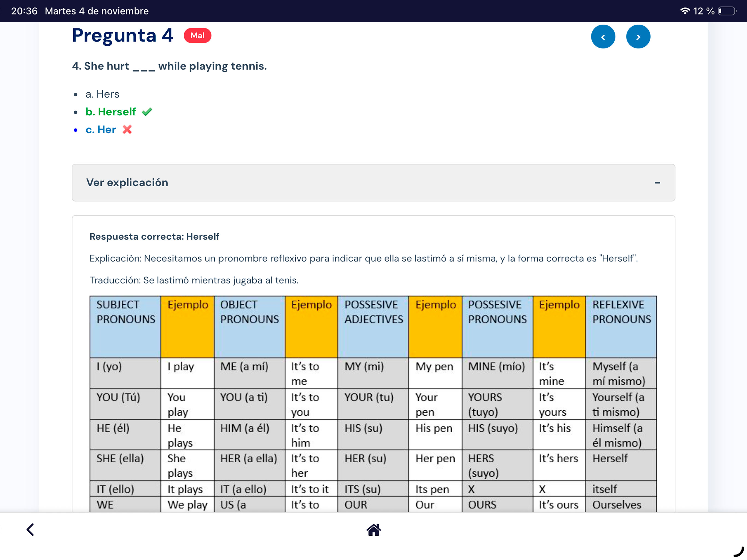
Task: Select answer option a. Hers
Action: click(102, 94)
